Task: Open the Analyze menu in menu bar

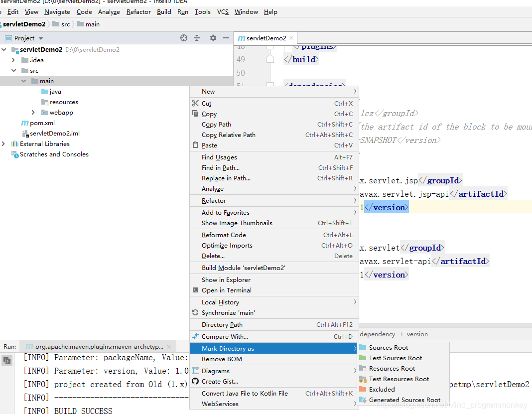Action: coord(109,12)
